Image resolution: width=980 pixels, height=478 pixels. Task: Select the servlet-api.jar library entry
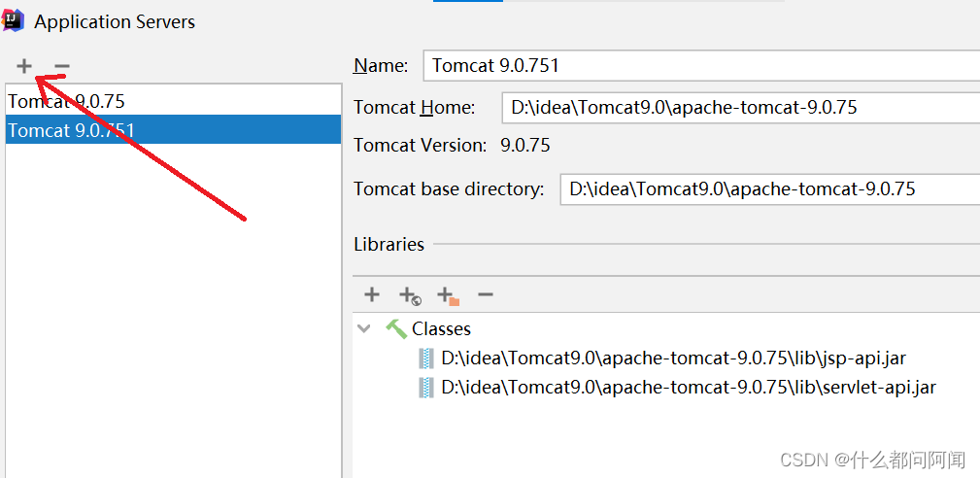click(x=688, y=388)
